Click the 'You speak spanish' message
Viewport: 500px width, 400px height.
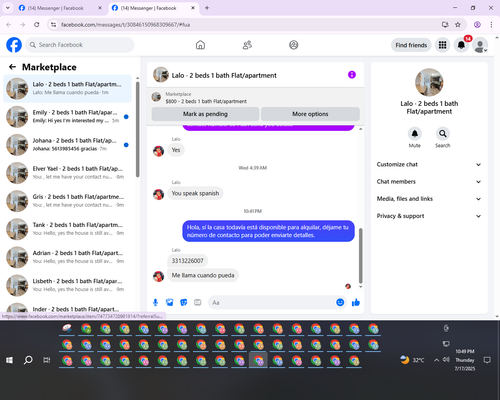195,193
